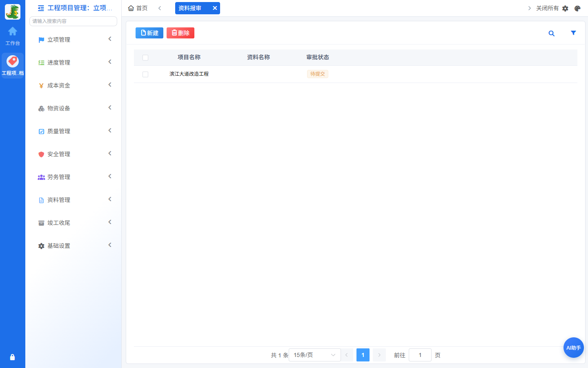Click the cubes icon beside 物资设备

41,109
